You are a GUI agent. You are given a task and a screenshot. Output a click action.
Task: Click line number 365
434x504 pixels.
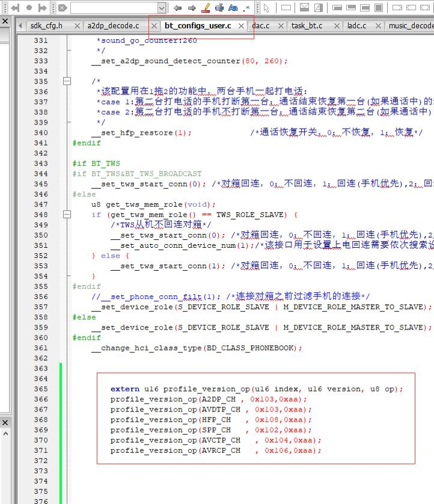[41, 389]
